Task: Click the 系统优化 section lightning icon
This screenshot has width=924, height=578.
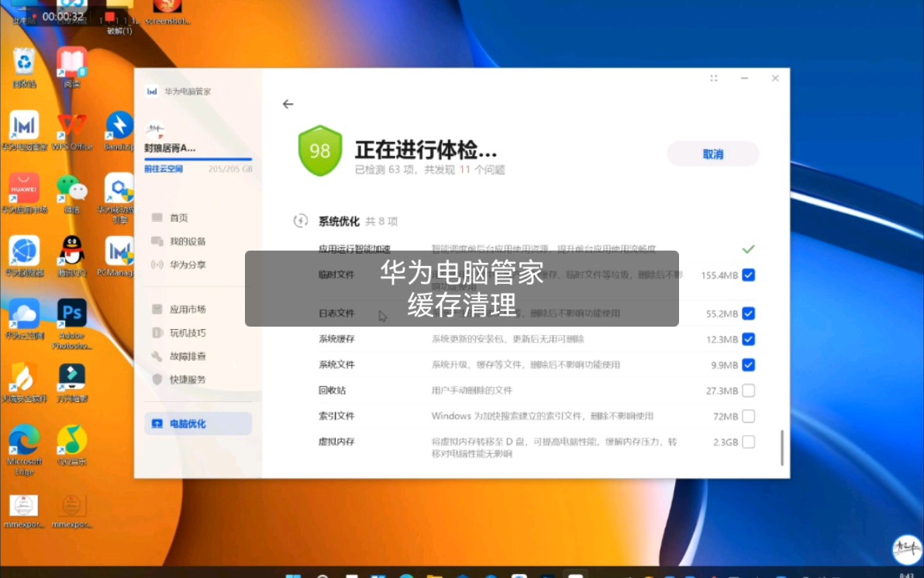Action: [x=301, y=220]
